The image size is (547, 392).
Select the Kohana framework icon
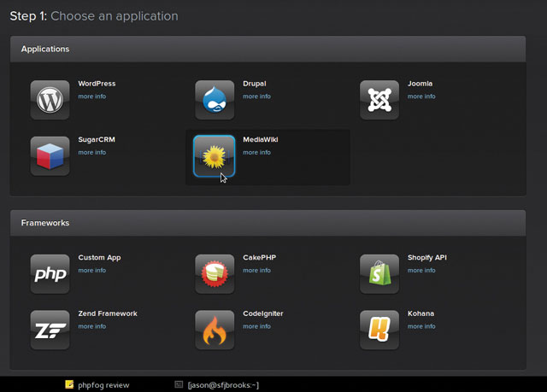pyautogui.click(x=379, y=330)
